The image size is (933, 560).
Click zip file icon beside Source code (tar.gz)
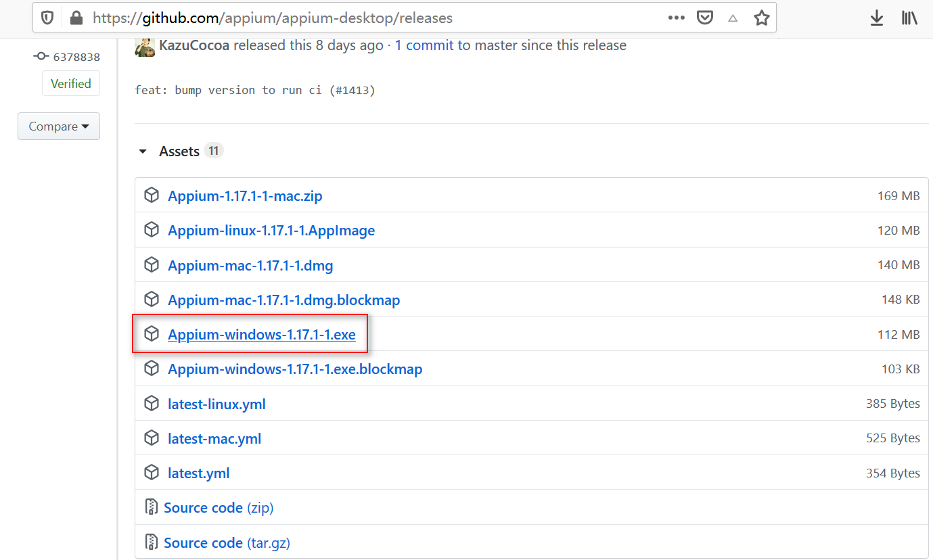152,542
